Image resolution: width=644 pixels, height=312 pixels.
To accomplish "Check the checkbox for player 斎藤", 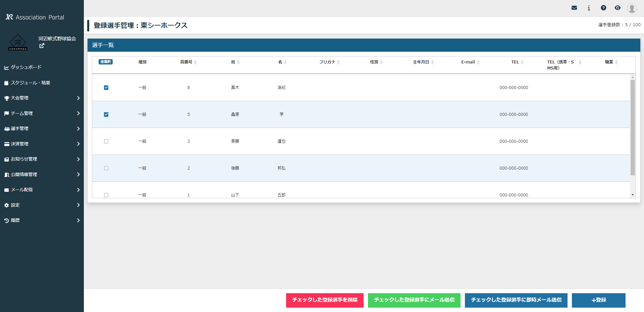I will pos(106,141).
